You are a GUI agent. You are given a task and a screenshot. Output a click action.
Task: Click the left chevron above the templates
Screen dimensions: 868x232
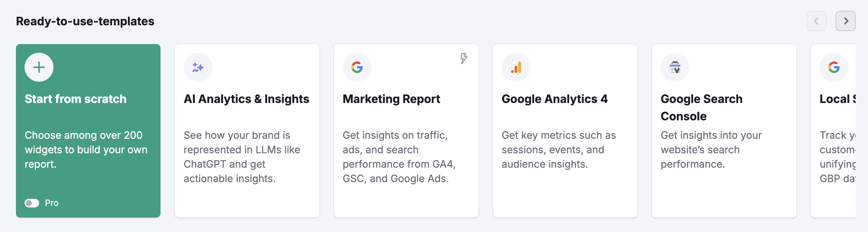click(817, 21)
